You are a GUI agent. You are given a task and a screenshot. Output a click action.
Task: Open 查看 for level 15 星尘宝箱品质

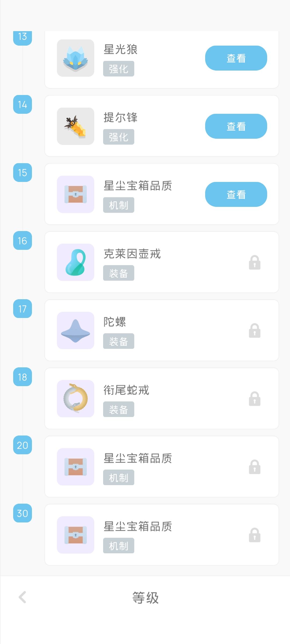[x=236, y=195]
